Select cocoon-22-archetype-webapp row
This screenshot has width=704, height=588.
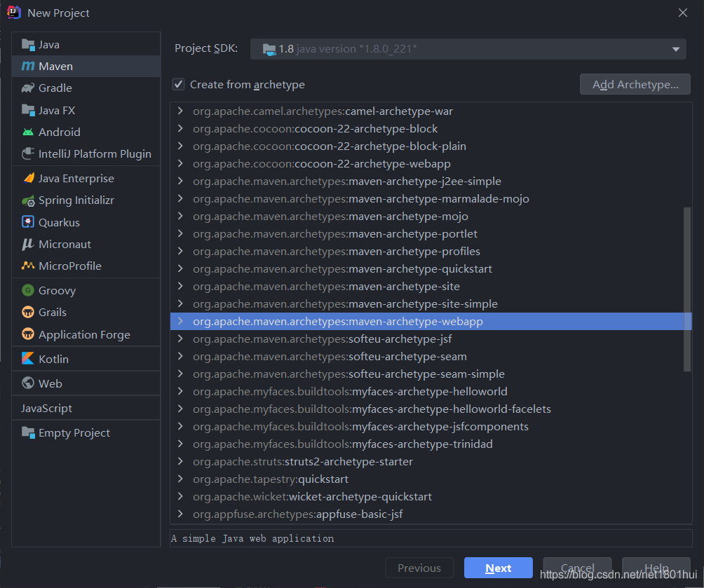(x=431, y=163)
